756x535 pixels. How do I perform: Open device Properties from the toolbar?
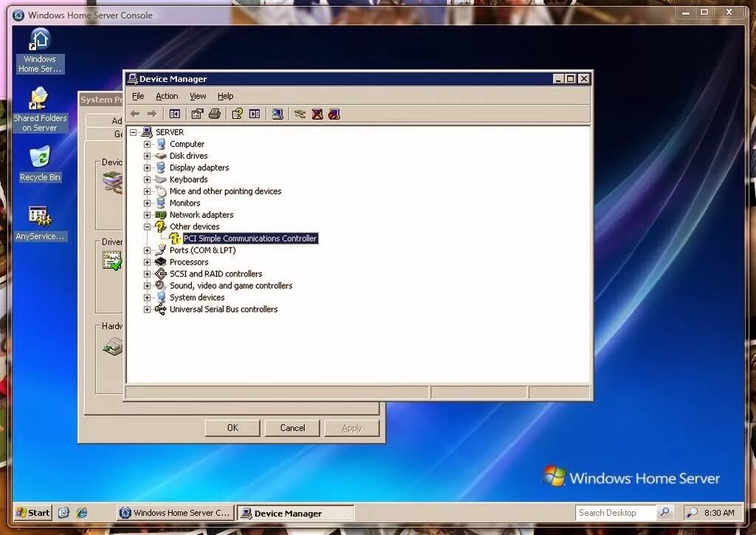click(x=196, y=114)
